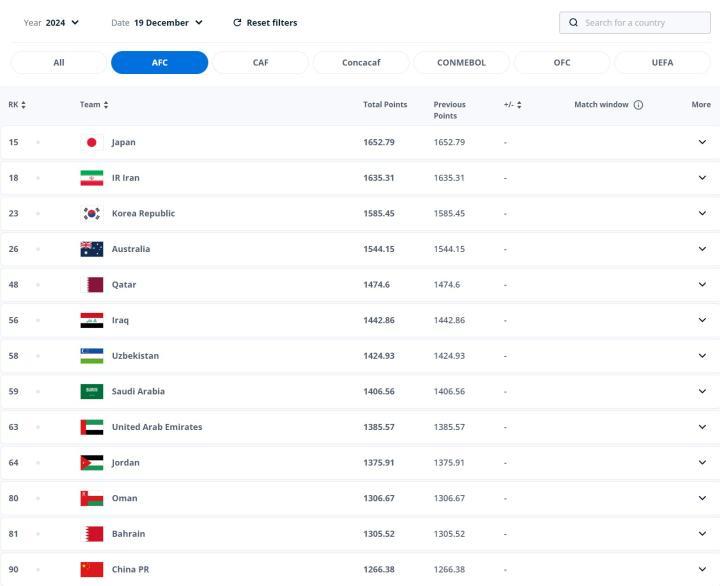This screenshot has height=586, width=720.
Task: Select the CONMEBOL confederation tab
Action: 461,62
